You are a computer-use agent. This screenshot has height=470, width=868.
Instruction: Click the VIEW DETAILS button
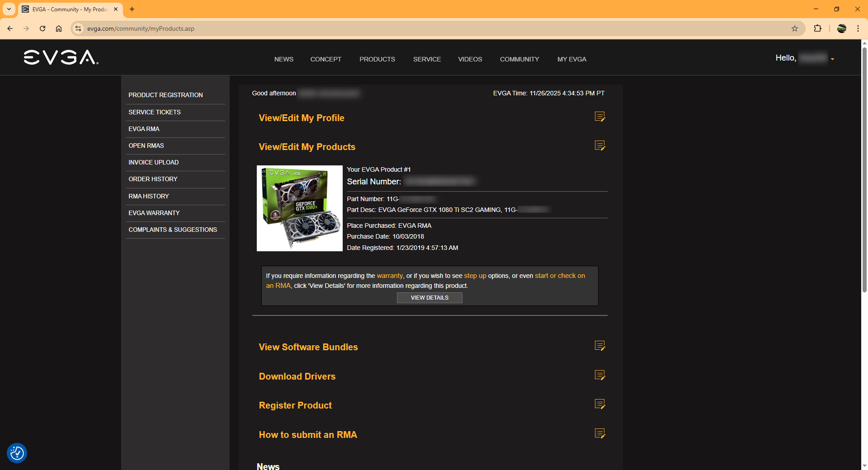pyautogui.click(x=429, y=298)
